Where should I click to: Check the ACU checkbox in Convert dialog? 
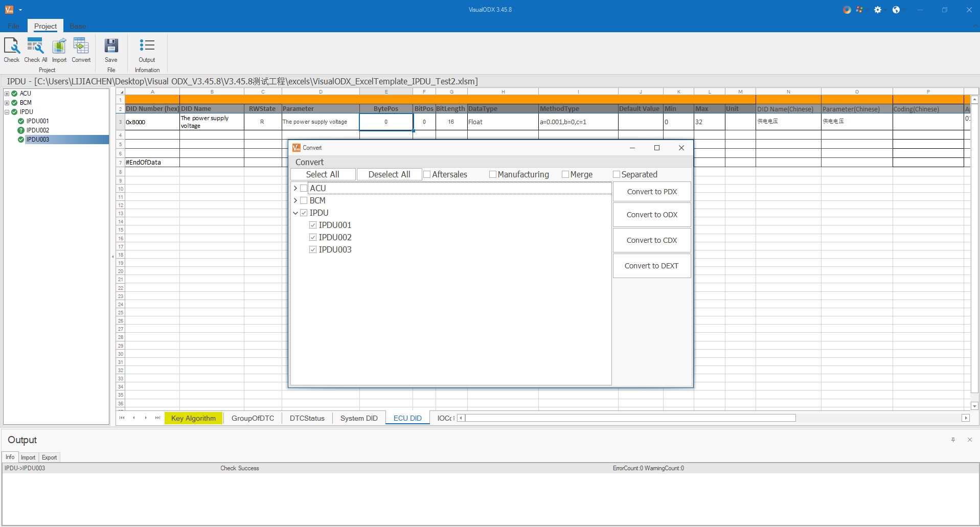(x=304, y=188)
